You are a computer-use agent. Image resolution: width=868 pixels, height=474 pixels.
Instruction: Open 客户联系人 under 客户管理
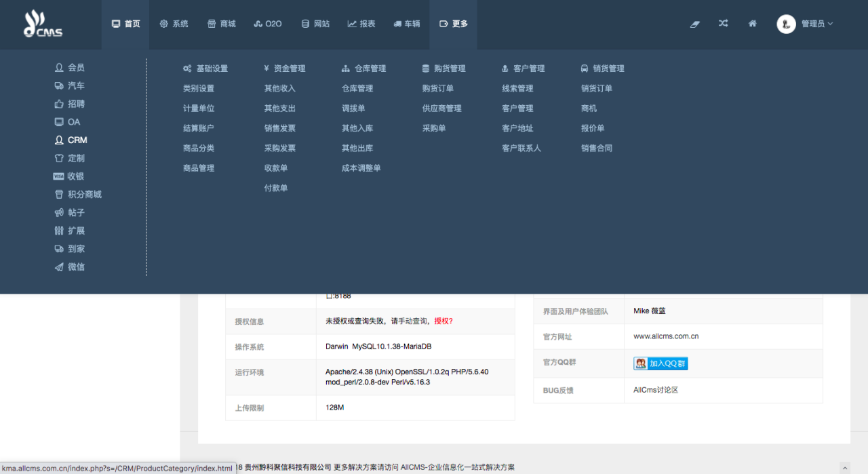coord(521,149)
